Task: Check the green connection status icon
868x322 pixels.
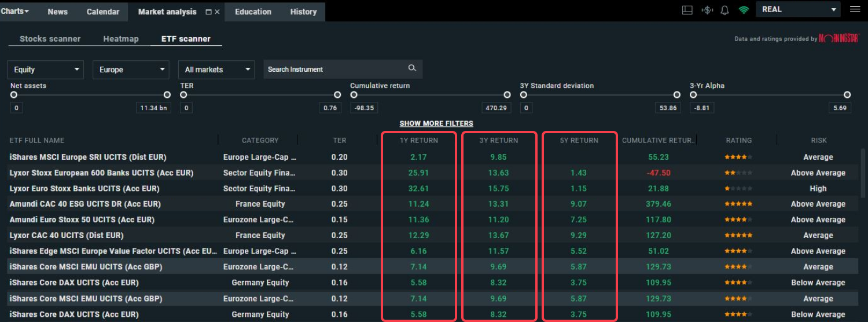Action: tap(744, 10)
